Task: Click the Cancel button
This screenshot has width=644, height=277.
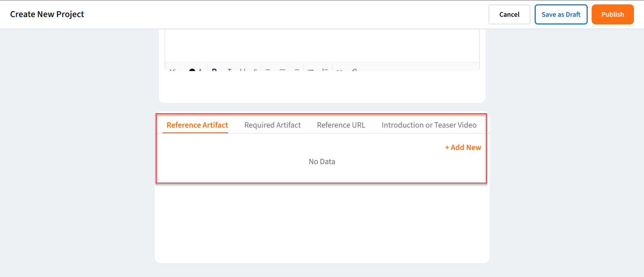Action: point(509,14)
